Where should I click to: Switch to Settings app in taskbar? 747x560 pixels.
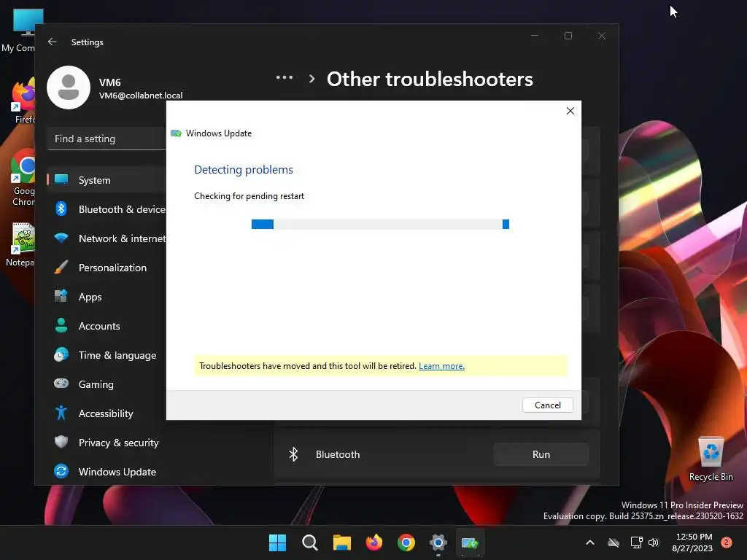[x=438, y=542]
